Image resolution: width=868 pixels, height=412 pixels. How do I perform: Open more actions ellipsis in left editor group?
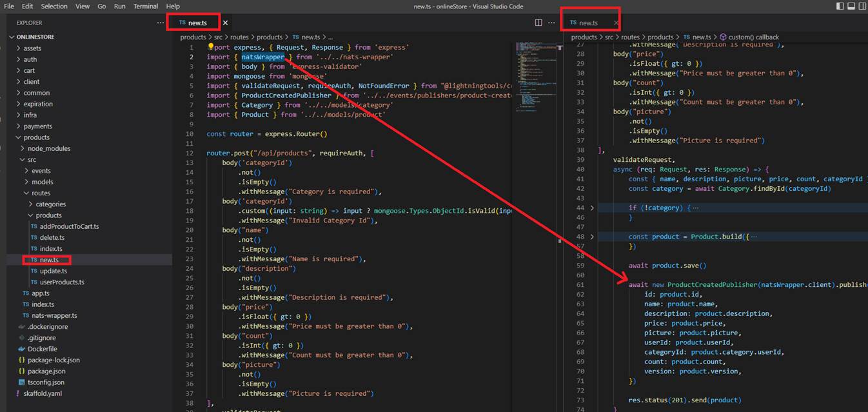click(x=551, y=23)
